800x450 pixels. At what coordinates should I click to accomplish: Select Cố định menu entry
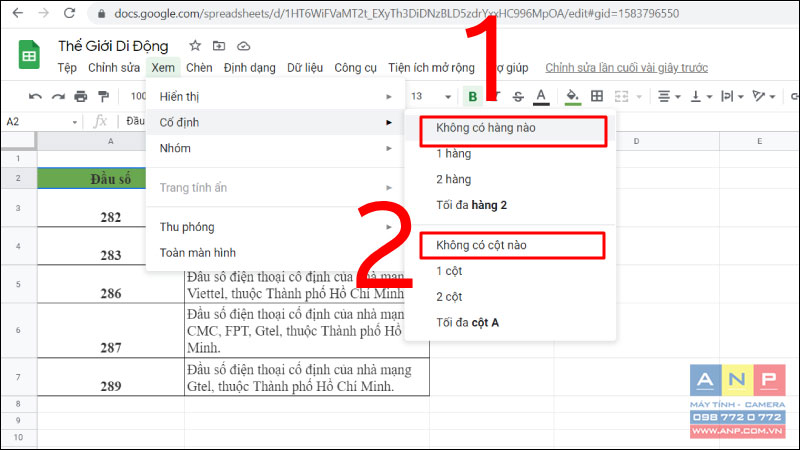[x=276, y=122]
